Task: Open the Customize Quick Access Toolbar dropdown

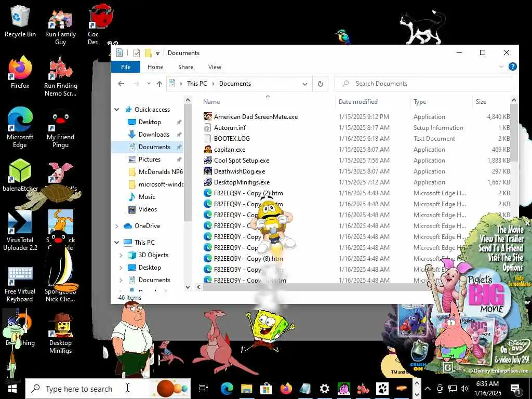Action: 157,54
